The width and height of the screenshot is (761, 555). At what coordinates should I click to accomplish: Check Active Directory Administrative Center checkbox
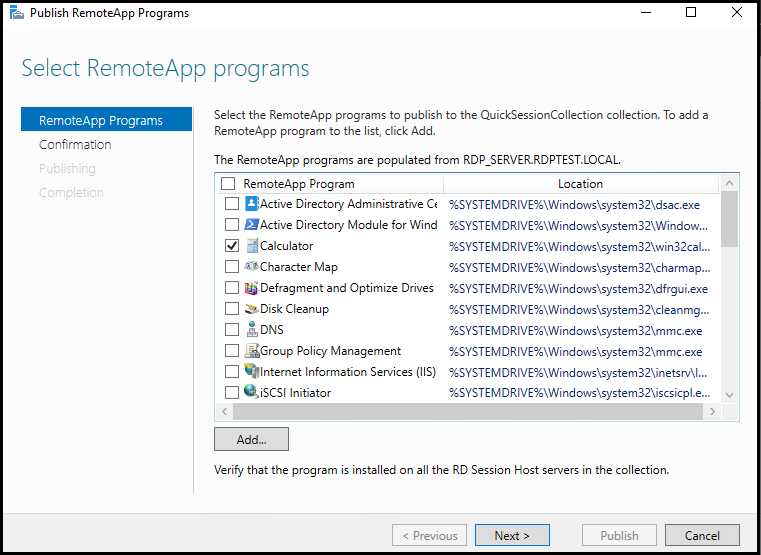[x=232, y=204]
